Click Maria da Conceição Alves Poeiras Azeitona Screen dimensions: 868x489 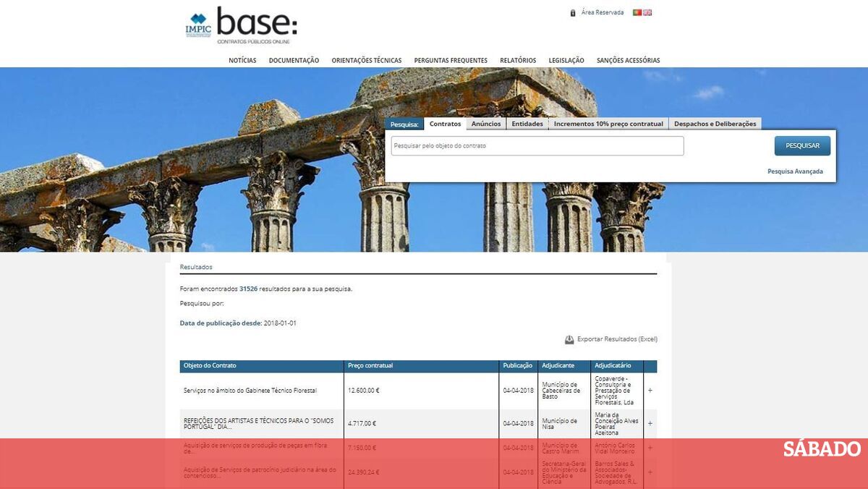click(617, 423)
